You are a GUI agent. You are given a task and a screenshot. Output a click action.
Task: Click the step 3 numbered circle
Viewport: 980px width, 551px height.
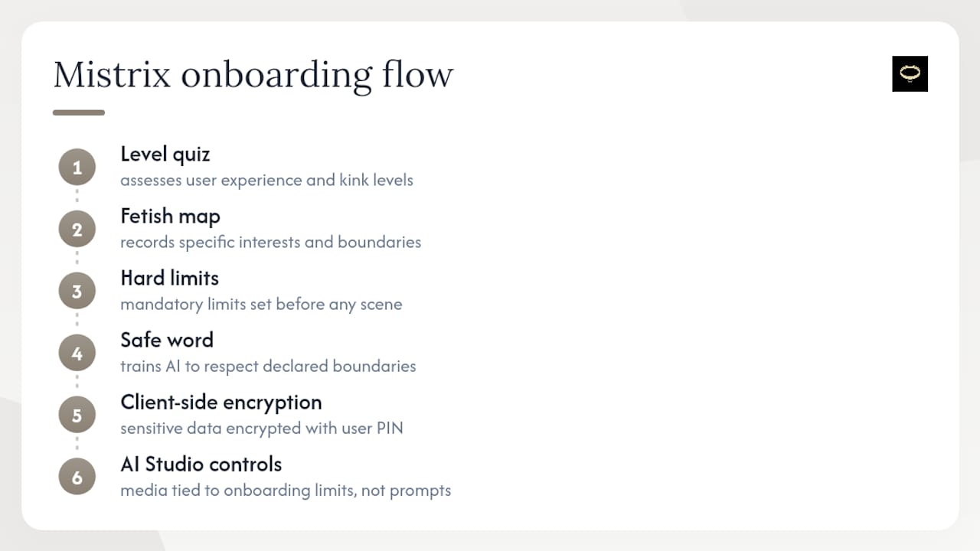tap(77, 292)
